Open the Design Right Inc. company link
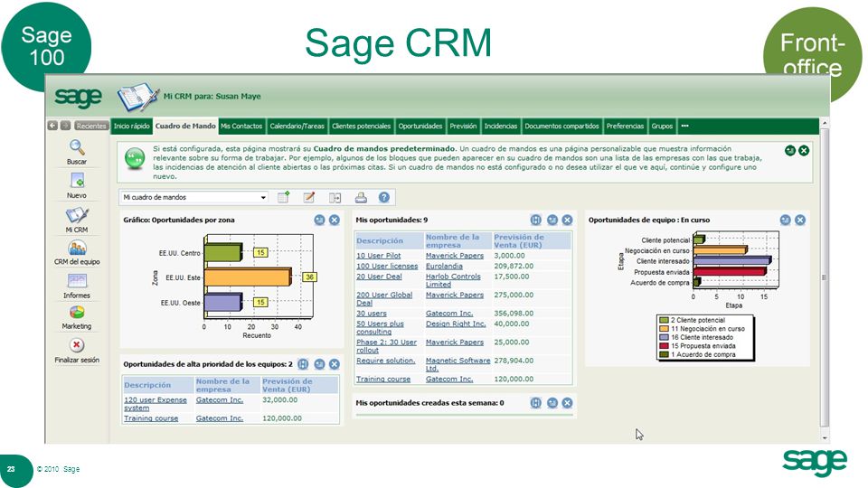The image size is (868, 488). [456, 324]
